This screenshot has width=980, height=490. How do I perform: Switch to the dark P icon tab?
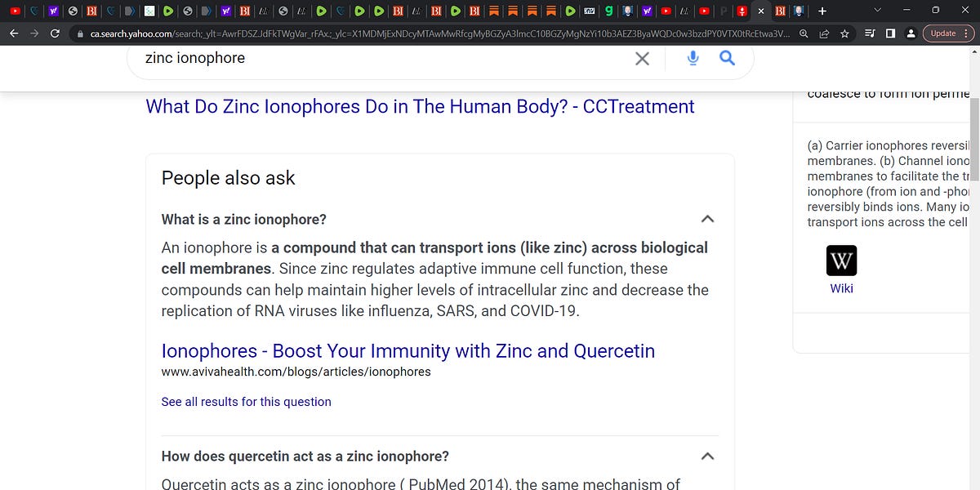coord(724,11)
